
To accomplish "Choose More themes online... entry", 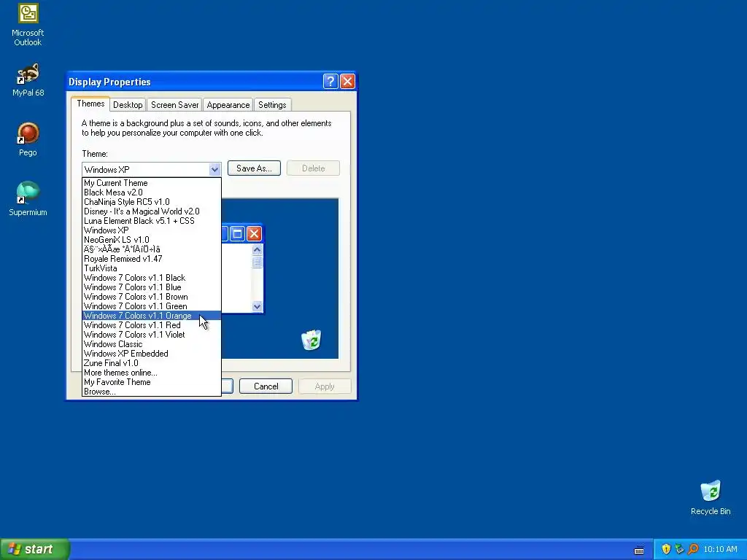I will [x=152, y=373].
